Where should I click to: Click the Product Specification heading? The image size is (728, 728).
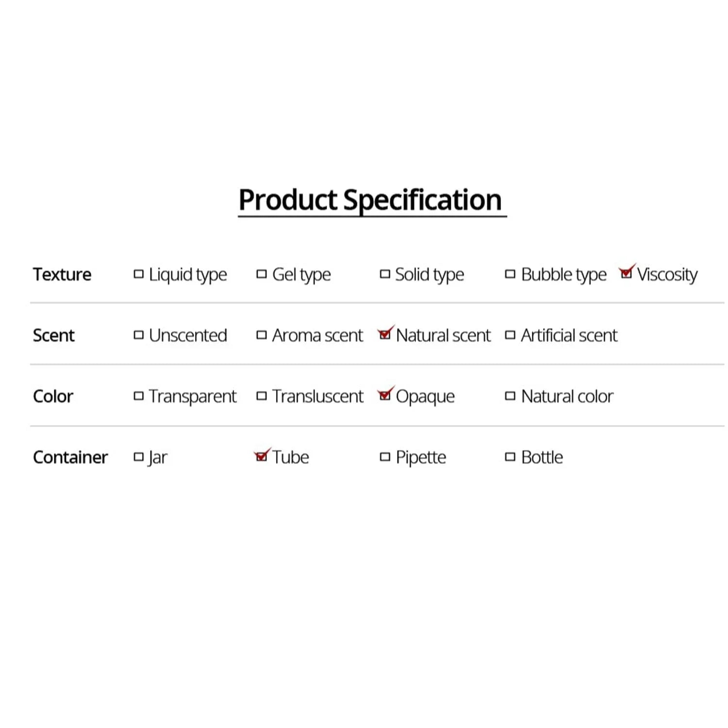click(370, 199)
